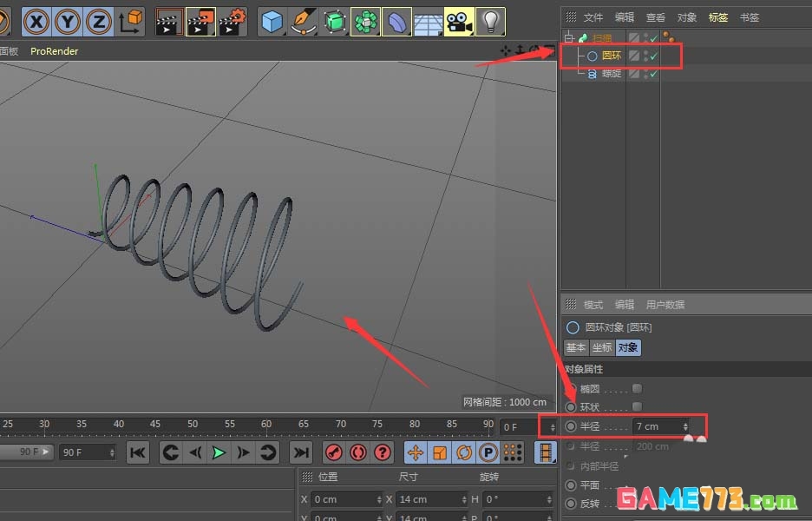Viewport: 812px width, 521px height.
Task: Switch to the 坐标 tab
Action: pyautogui.click(x=600, y=346)
